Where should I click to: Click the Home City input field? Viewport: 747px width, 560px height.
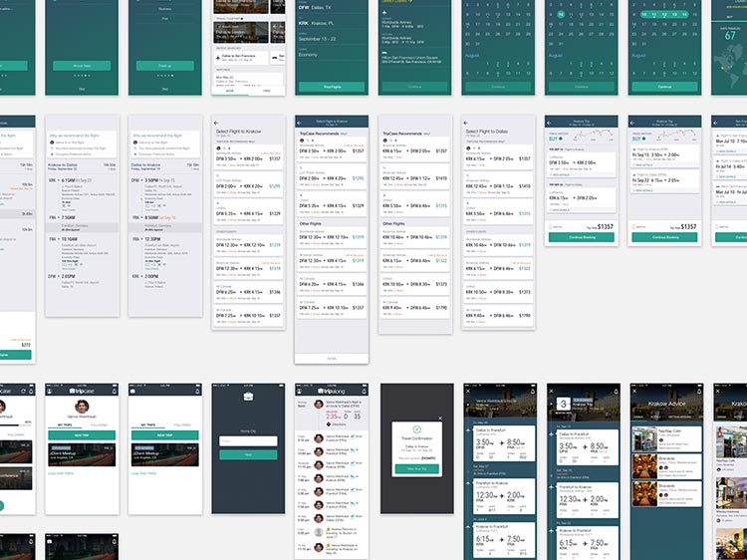pos(249,440)
